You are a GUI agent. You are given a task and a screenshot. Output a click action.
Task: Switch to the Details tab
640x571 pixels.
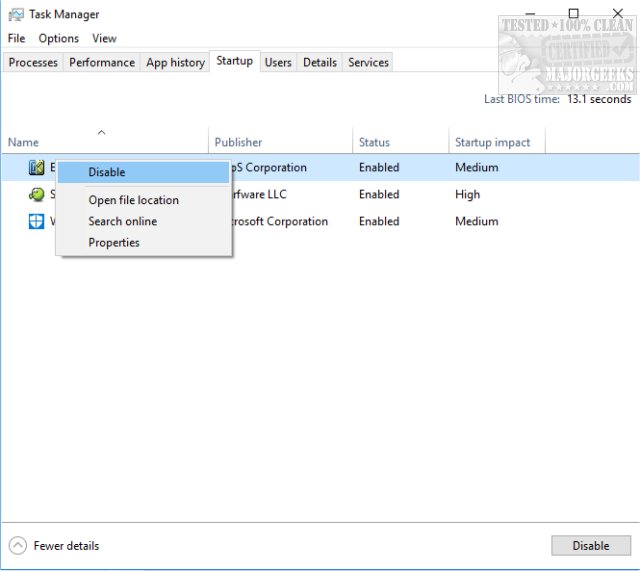point(320,62)
